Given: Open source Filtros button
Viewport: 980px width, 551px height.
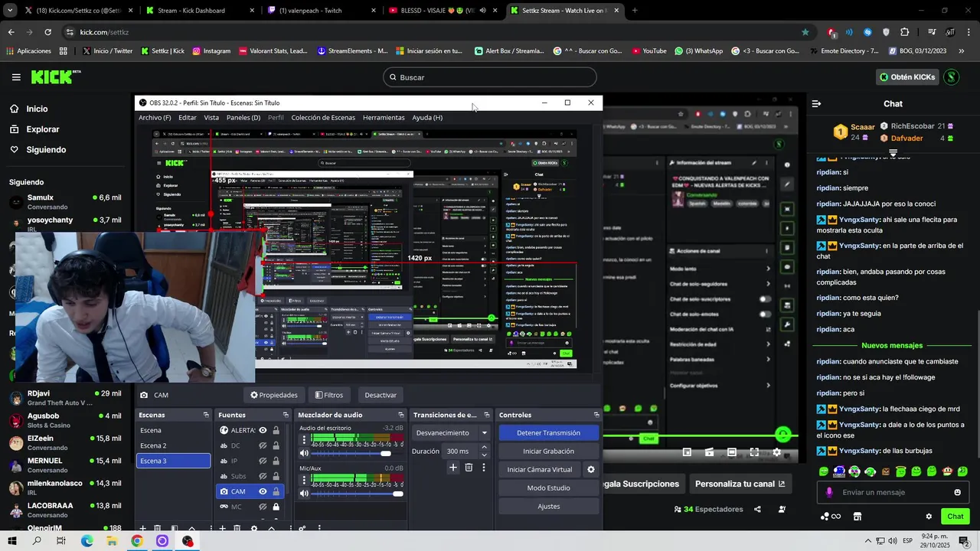Looking at the screenshot, I should pyautogui.click(x=328, y=395).
